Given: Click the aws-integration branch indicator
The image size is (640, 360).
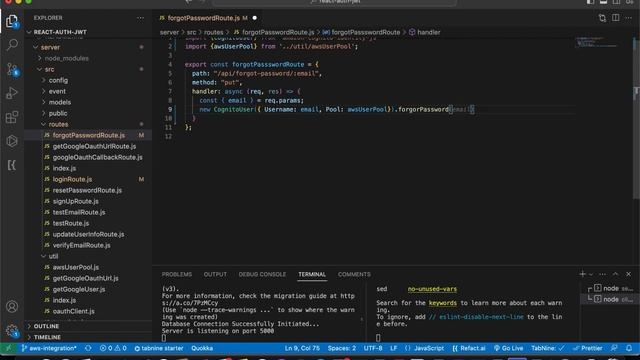Looking at the screenshot, I should click(x=49, y=348).
